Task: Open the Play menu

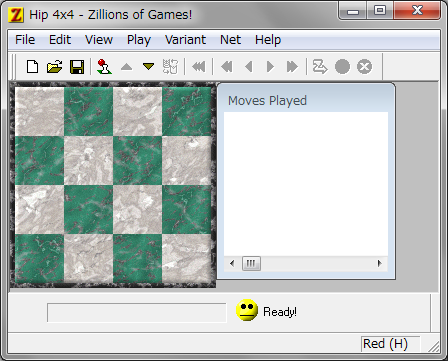Action: tap(139, 40)
